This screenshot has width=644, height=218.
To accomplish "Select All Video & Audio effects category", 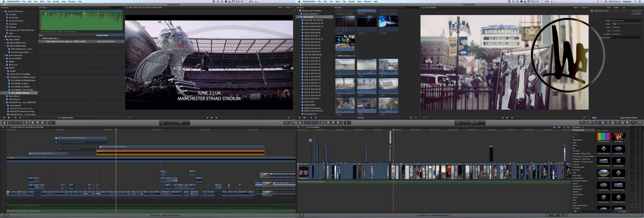I will (x=583, y=130).
